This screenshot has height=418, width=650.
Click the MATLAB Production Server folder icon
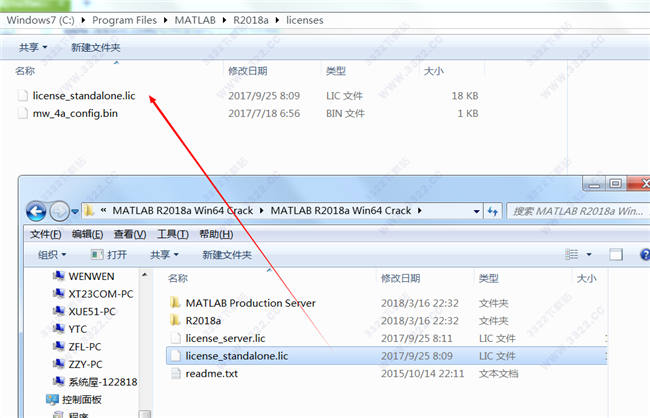tap(175, 303)
